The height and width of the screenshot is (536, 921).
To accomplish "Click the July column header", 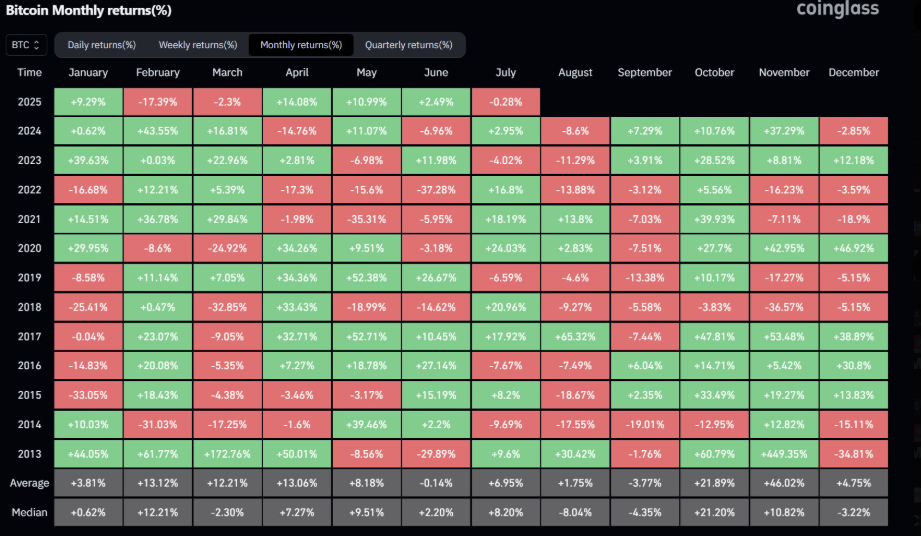I will click(506, 72).
